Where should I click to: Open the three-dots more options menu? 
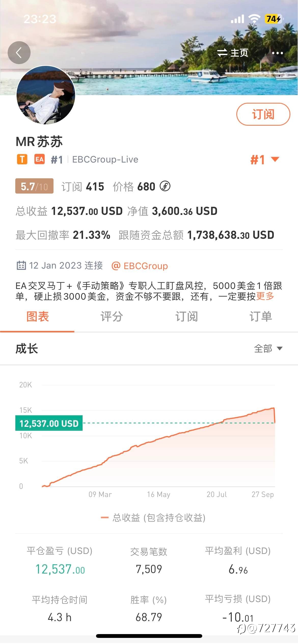click(x=277, y=53)
